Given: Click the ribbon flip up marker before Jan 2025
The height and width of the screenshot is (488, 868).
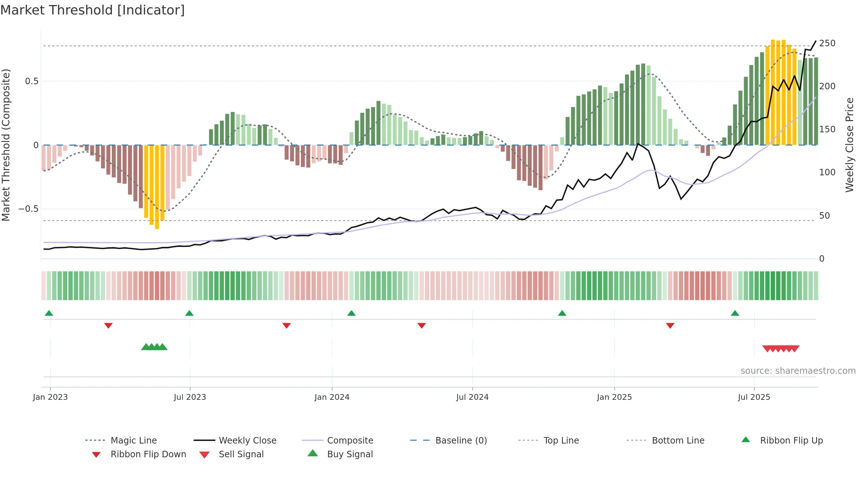Looking at the screenshot, I should click(x=562, y=313).
